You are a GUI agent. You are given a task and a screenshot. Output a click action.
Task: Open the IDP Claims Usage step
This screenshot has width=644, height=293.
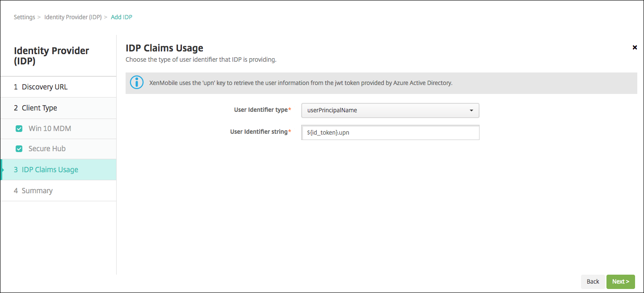click(50, 170)
